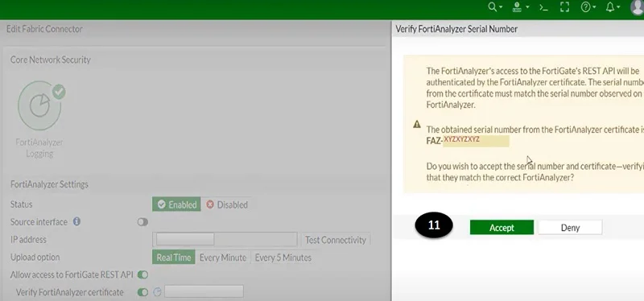
Task: Toggle Allow access to FortiGate REST API
Action: coord(142,274)
